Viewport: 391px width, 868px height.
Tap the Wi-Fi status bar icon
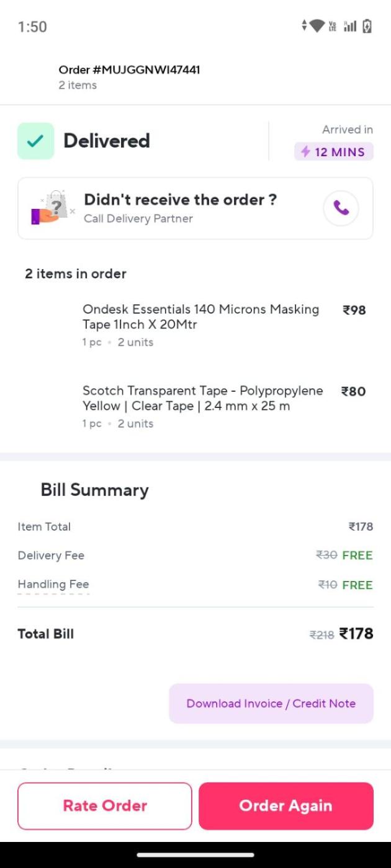click(x=317, y=26)
